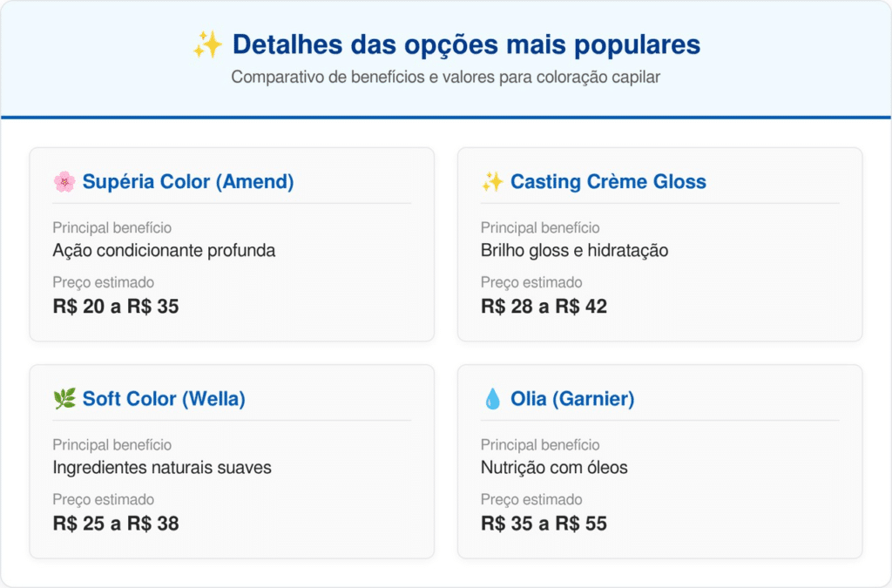Open the Supéria Color (Amend) title
This screenshot has height=588, width=892.
pyautogui.click(x=188, y=182)
